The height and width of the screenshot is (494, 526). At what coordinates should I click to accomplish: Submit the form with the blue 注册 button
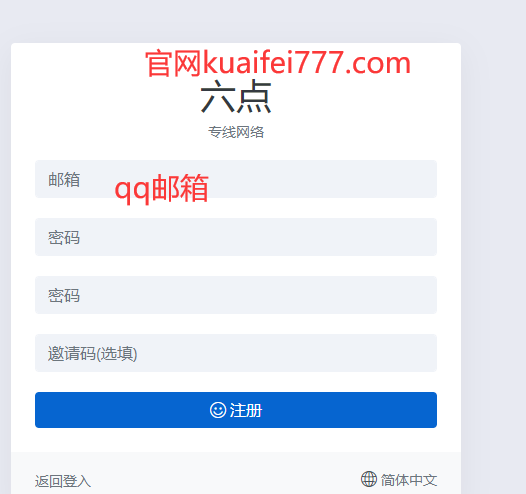[236, 410]
